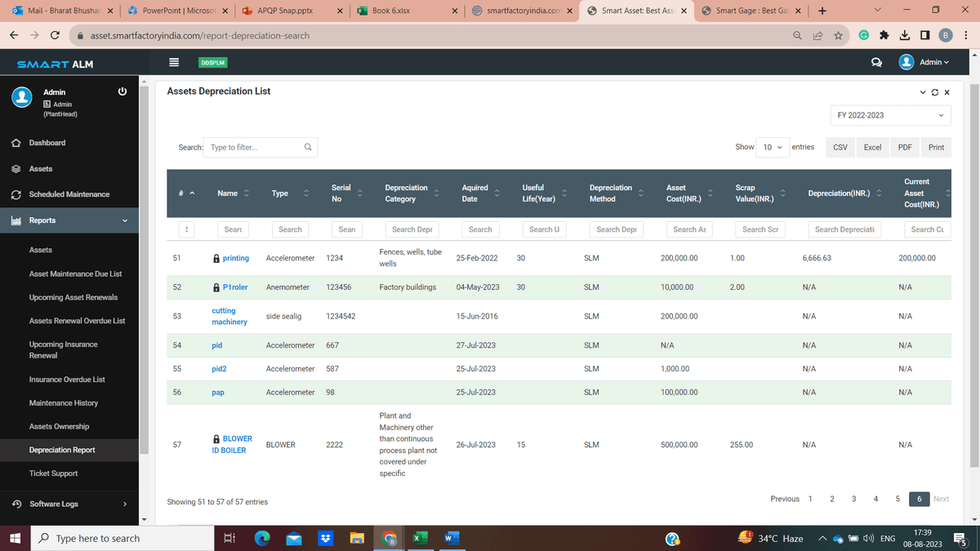This screenshot has height=551, width=980.
Task: Open Word from the Windows taskbar
Action: pyautogui.click(x=450, y=538)
